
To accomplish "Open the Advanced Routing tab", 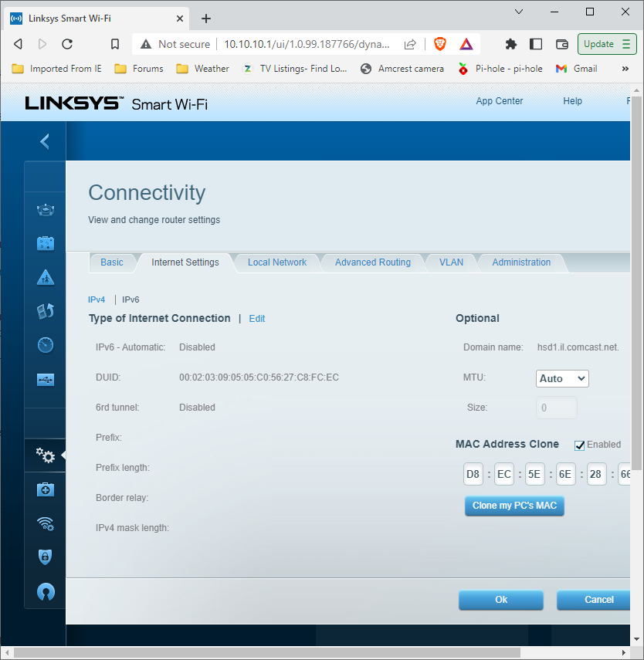I will [373, 262].
